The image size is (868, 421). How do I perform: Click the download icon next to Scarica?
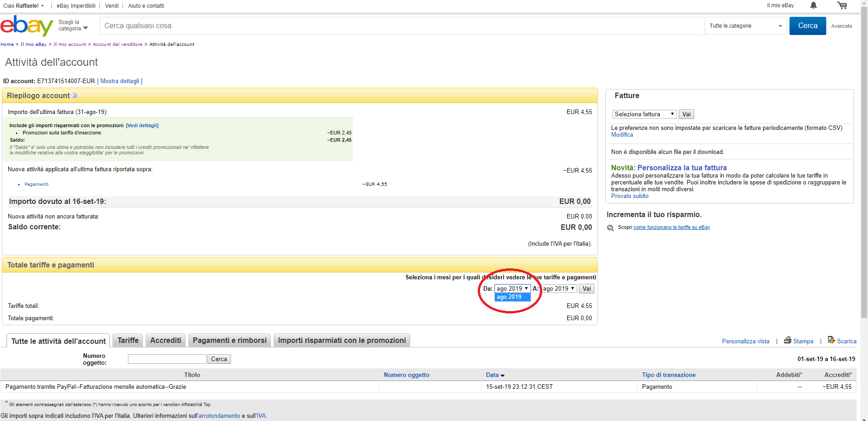pyautogui.click(x=831, y=340)
